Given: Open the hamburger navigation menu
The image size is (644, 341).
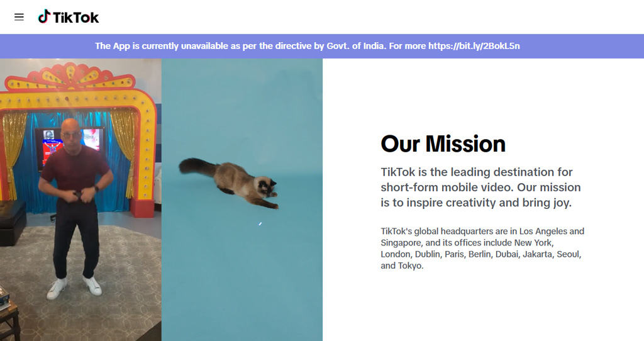Looking at the screenshot, I should tap(19, 17).
